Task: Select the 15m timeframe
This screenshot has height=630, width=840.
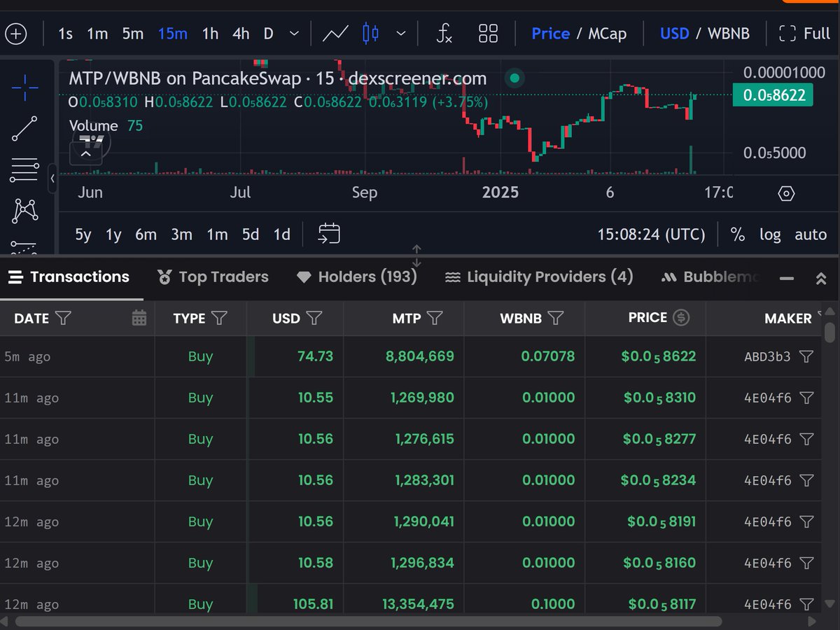Action: [172, 34]
